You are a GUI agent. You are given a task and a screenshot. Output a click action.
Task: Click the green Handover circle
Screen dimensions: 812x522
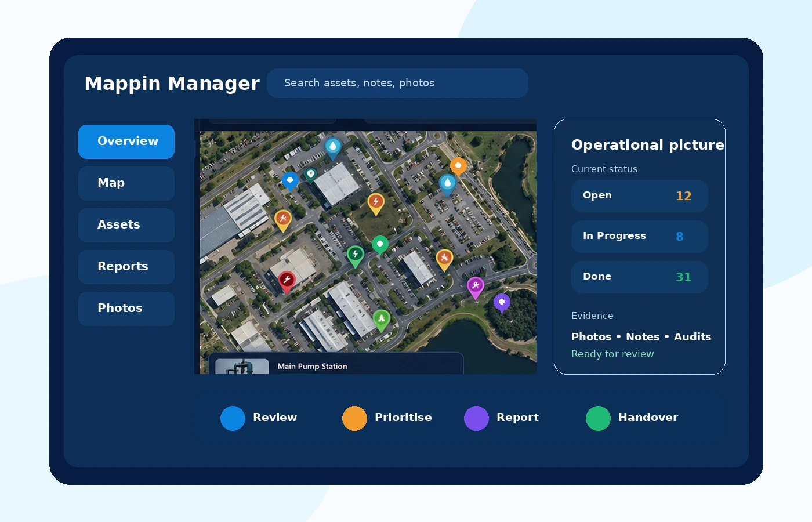[x=598, y=418]
